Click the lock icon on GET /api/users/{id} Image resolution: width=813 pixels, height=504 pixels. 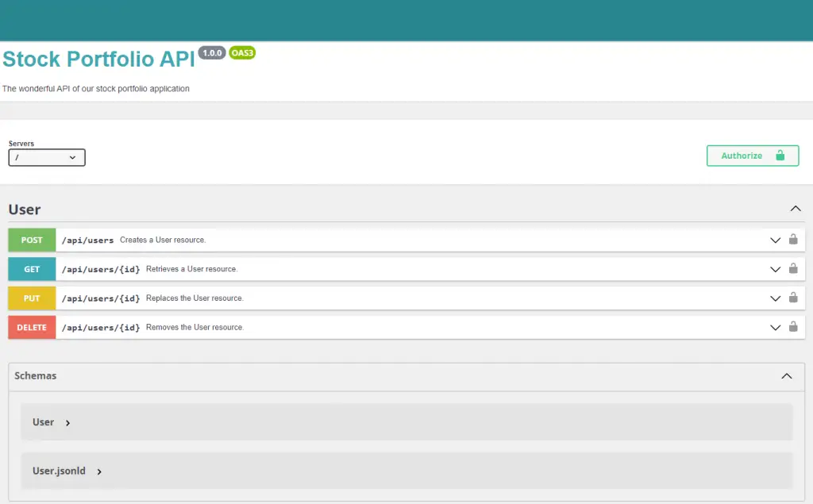click(x=793, y=268)
